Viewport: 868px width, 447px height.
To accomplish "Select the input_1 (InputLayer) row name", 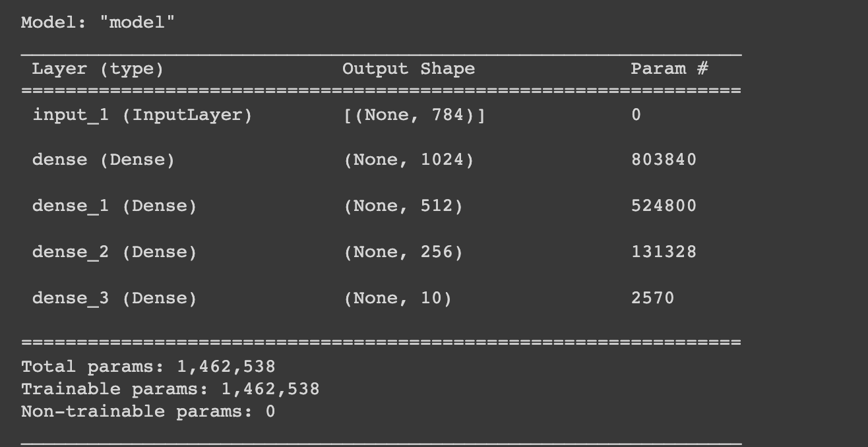I will [142, 115].
